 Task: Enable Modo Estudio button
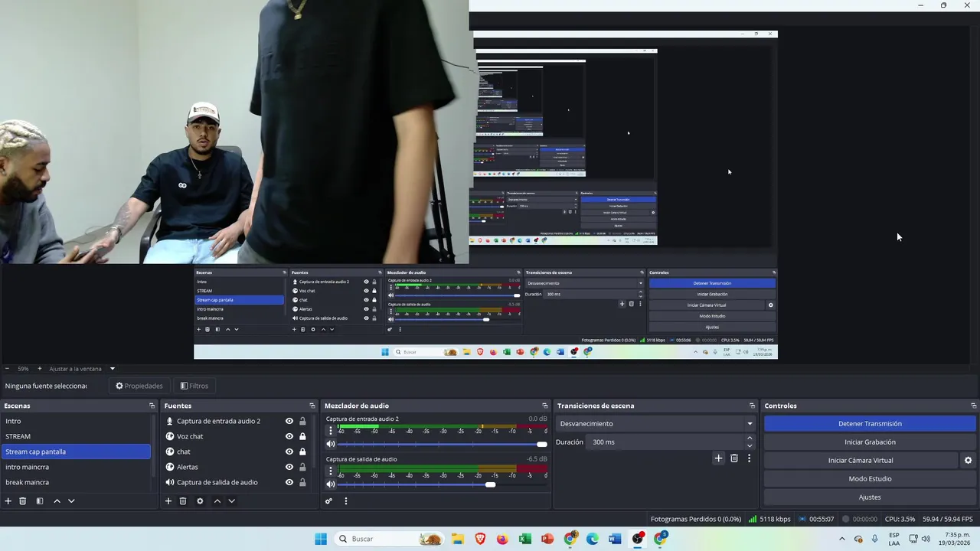click(870, 479)
